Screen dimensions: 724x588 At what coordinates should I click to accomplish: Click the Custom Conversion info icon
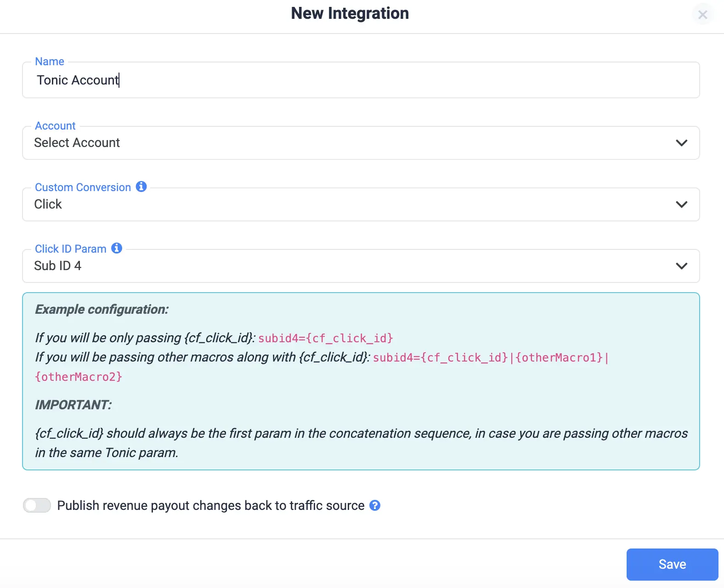click(x=141, y=187)
